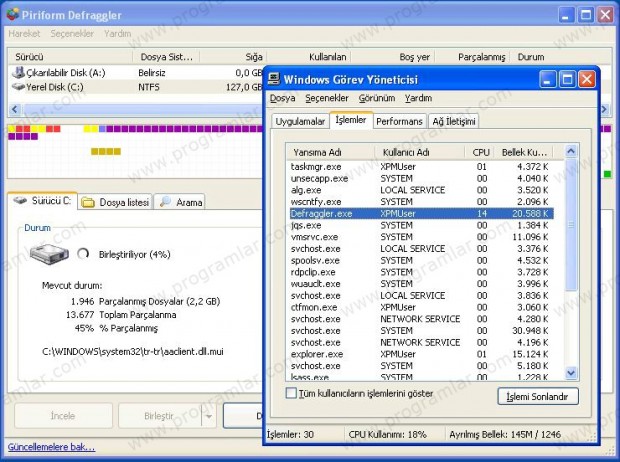Screen dimensions: 620x462
Task: Click the hard drive icon in Durum panel
Action: (49, 254)
